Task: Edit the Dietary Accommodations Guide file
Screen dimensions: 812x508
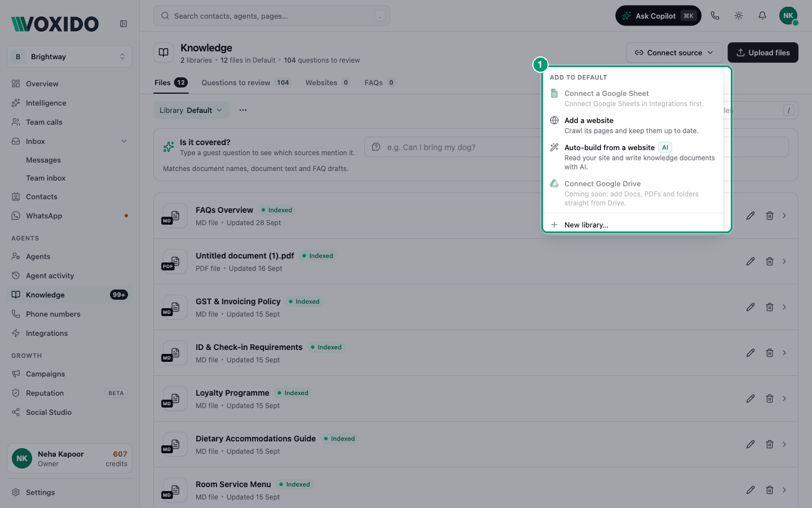Action: pyautogui.click(x=751, y=444)
